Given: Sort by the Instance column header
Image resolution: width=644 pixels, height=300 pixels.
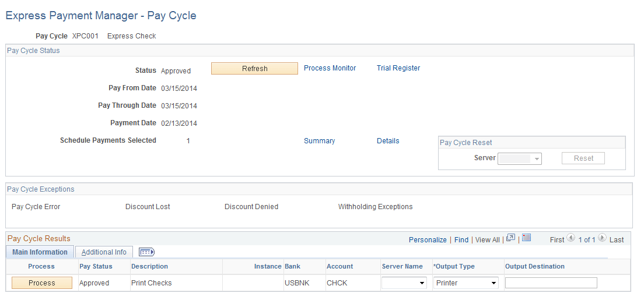Looking at the screenshot, I should [x=268, y=266].
